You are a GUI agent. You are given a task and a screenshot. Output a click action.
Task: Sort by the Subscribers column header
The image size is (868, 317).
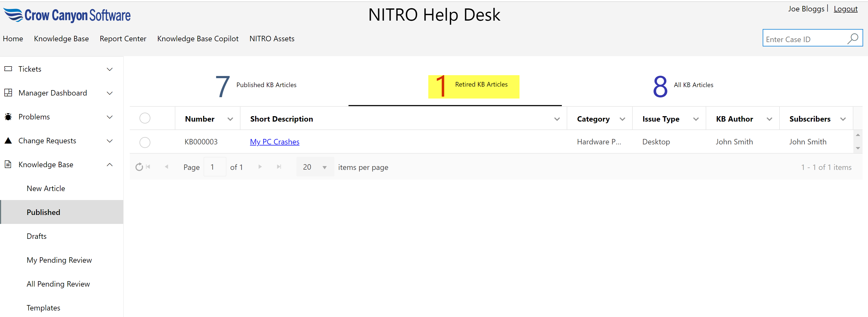(x=810, y=119)
